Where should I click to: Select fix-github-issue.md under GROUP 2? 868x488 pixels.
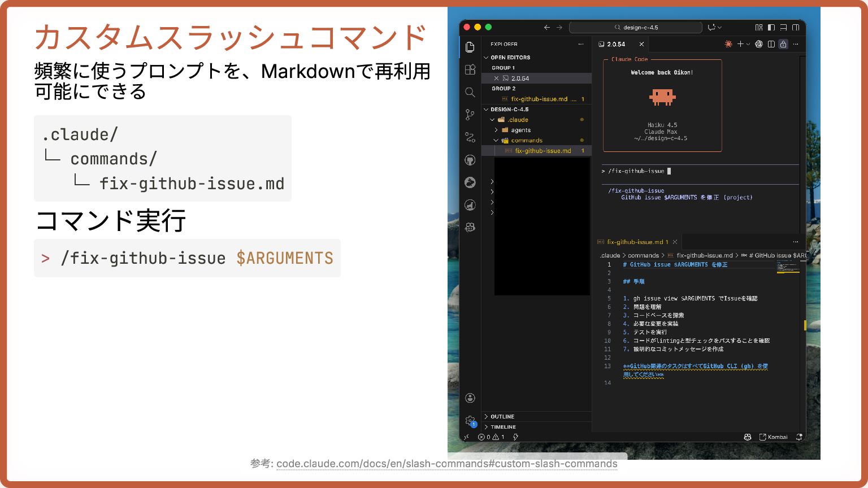pos(536,99)
